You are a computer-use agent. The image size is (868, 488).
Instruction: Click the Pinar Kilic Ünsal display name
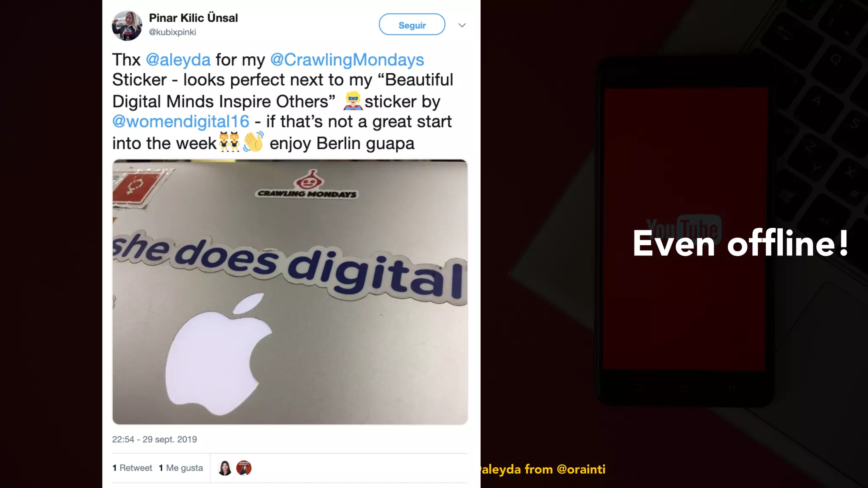[x=193, y=18]
